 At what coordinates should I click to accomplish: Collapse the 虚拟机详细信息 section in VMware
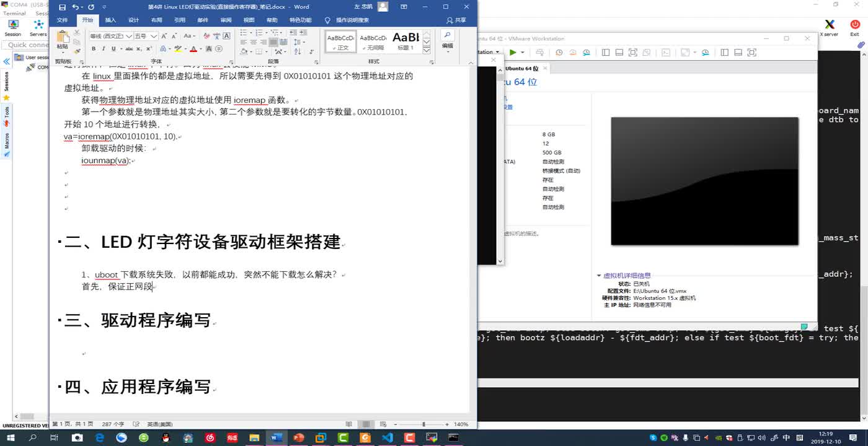[x=599, y=276]
